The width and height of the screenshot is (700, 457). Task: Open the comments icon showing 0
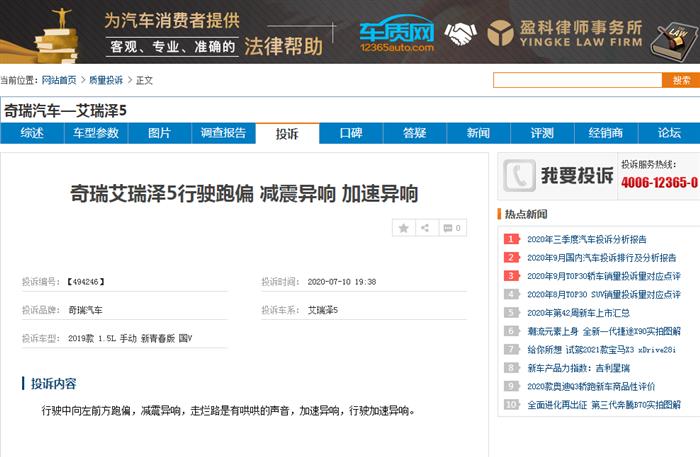[452, 228]
